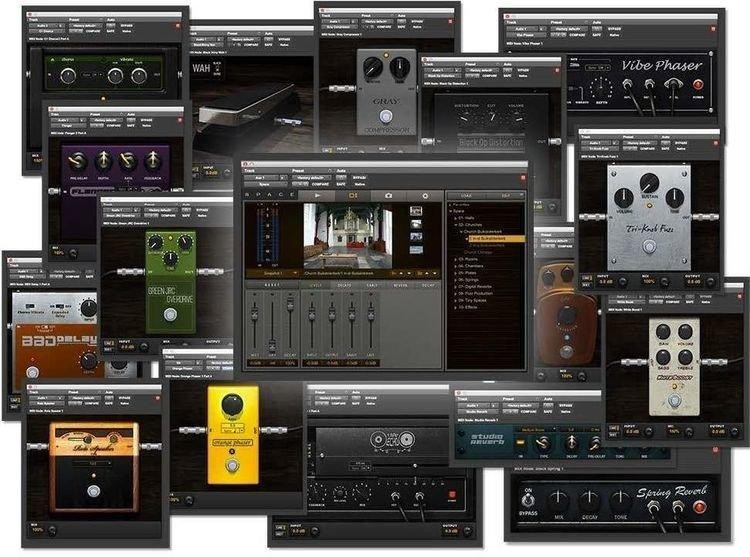750x557 pixels.
Task: Select the picture view icon in Space window
Action: pyautogui.click(x=353, y=196)
